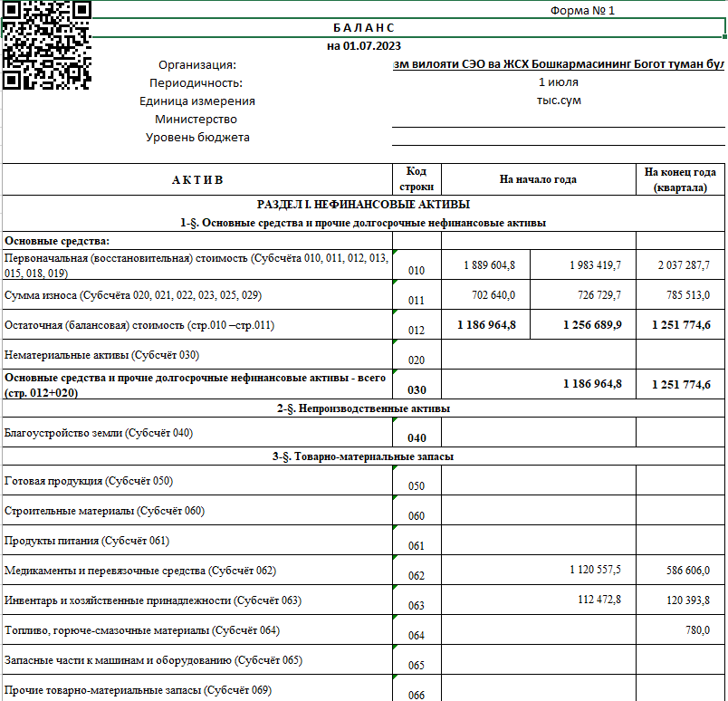Click 'Благоустройство земли (Субсчёт 040)' label
Image resolution: width=728 pixels, height=701 pixels.
click(x=99, y=433)
